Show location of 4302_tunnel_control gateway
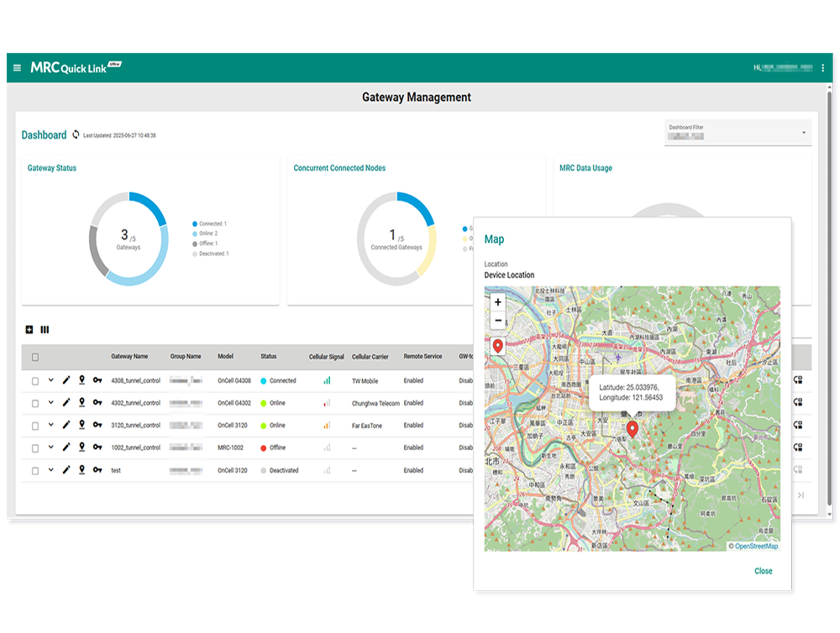Viewport: 840px width, 633px height. coord(81,403)
